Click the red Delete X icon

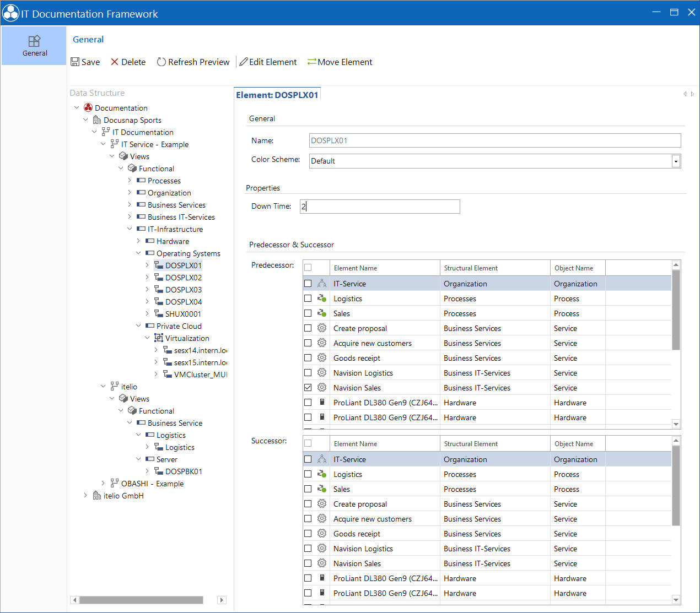(115, 62)
